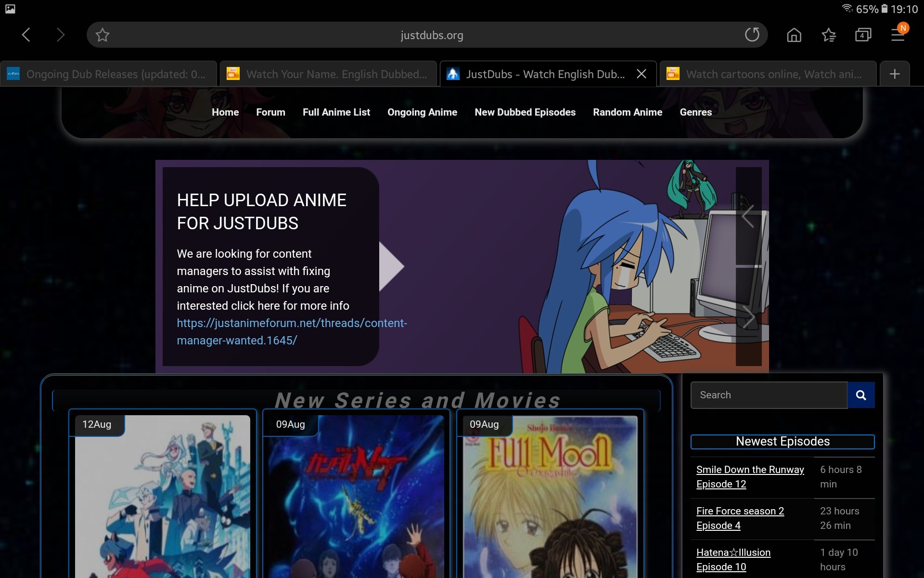Follow the justanimeforum.net content-manager-wanted link

[x=292, y=332]
